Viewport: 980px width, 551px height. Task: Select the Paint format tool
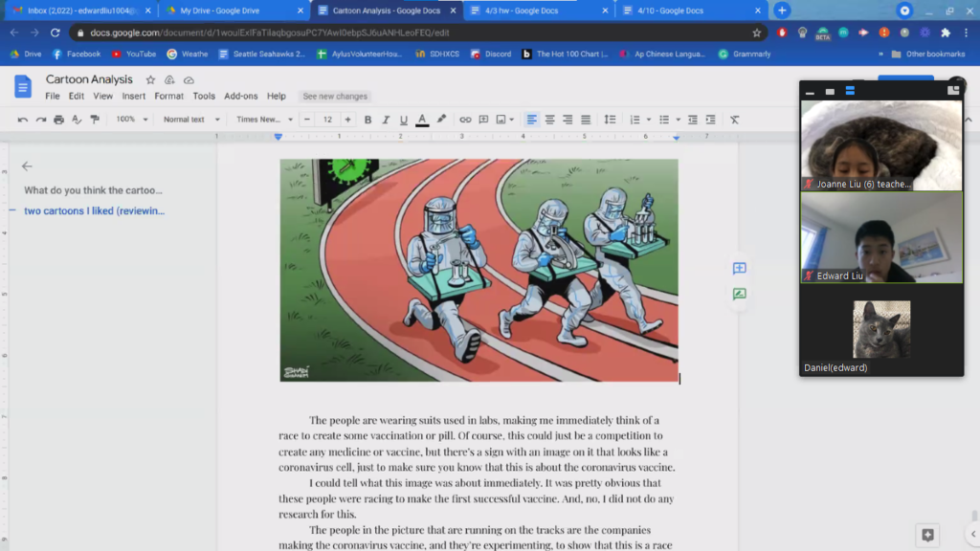click(x=95, y=120)
